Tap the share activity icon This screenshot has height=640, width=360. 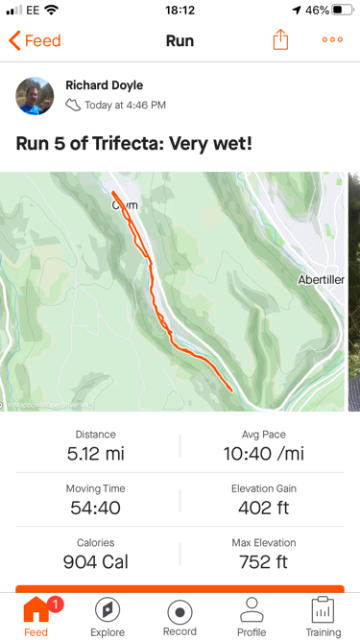280,40
